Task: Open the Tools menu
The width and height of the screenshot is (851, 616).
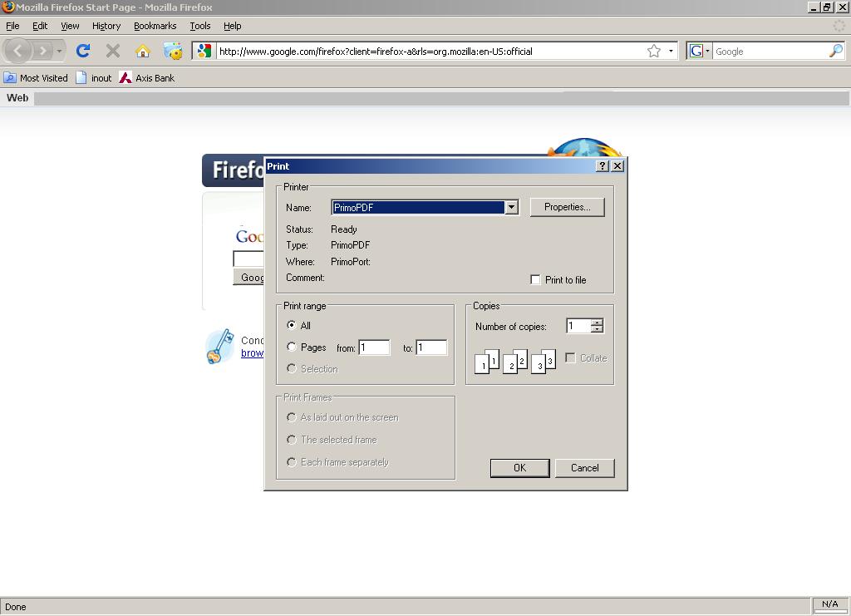Action: click(200, 26)
